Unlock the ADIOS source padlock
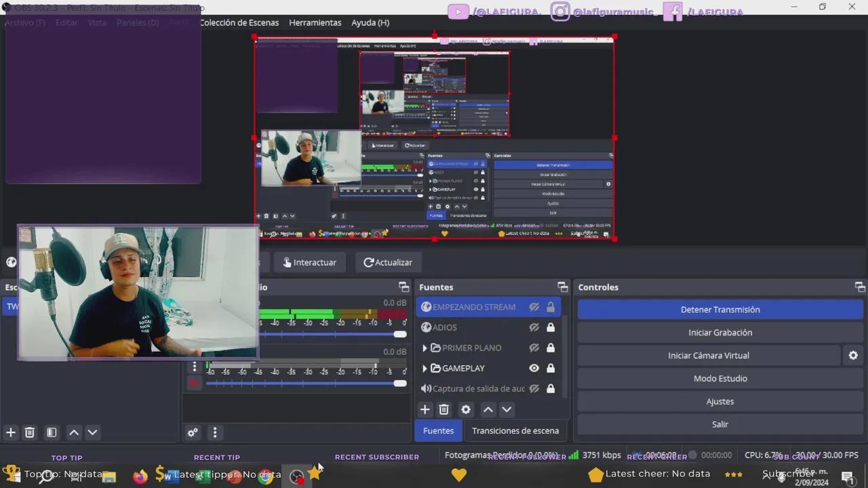 [x=550, y=327]
